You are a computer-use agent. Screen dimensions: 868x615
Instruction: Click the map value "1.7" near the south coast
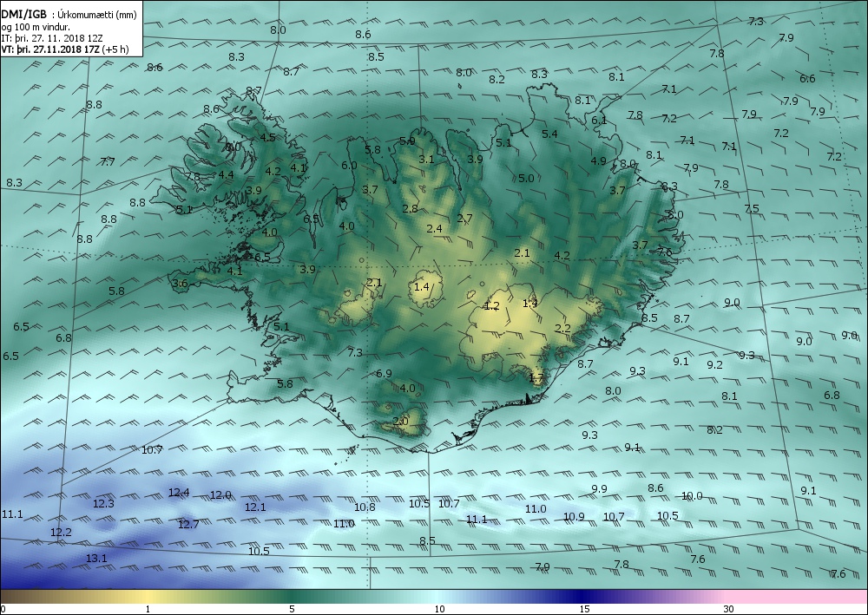point(536,378)
